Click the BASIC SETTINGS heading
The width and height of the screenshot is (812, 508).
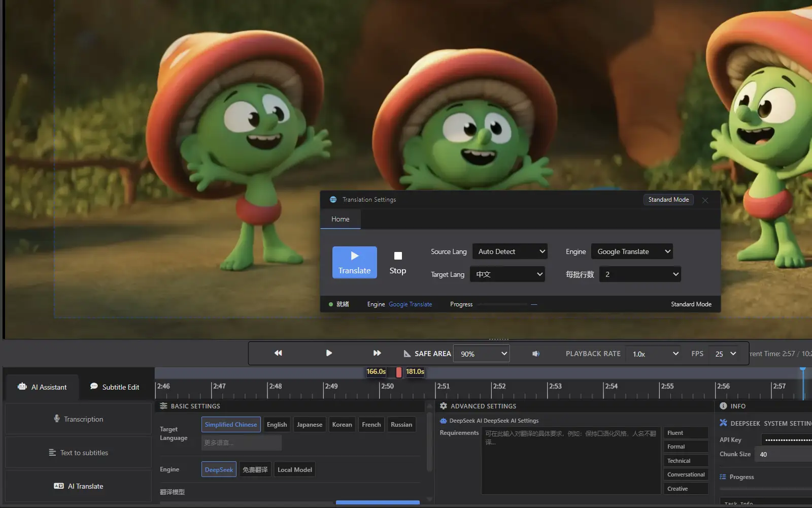(x=195, y=406)
